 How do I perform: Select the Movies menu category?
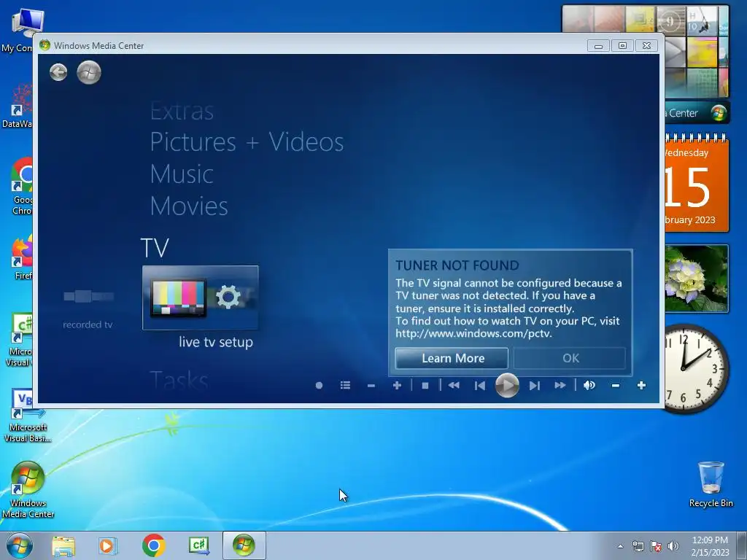coord(189,206)
